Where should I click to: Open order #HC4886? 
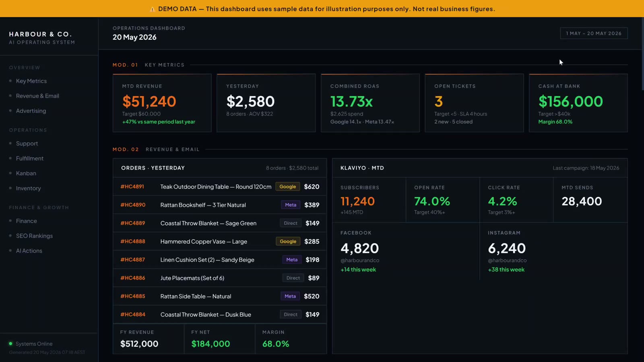133,278
